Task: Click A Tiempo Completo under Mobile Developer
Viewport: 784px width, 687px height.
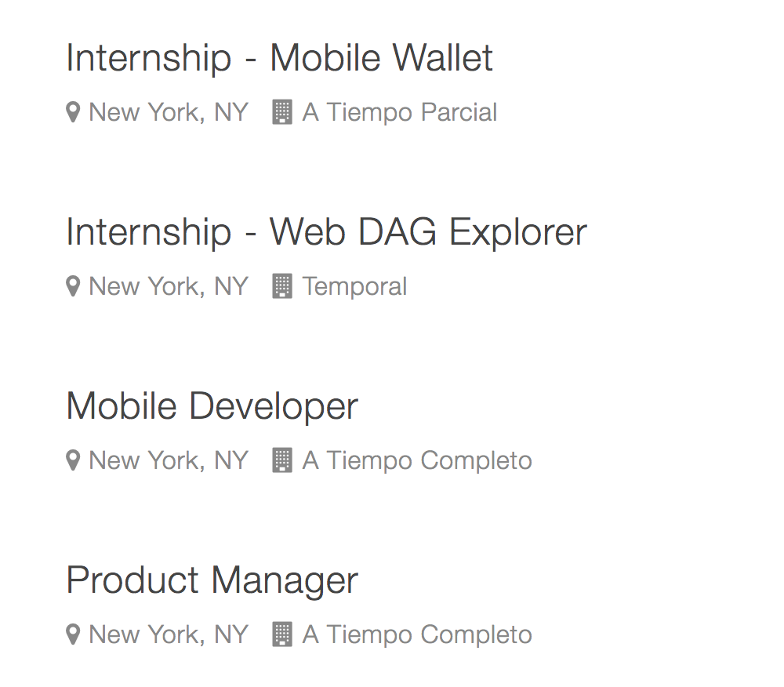Action: click(x=417, y=461)
